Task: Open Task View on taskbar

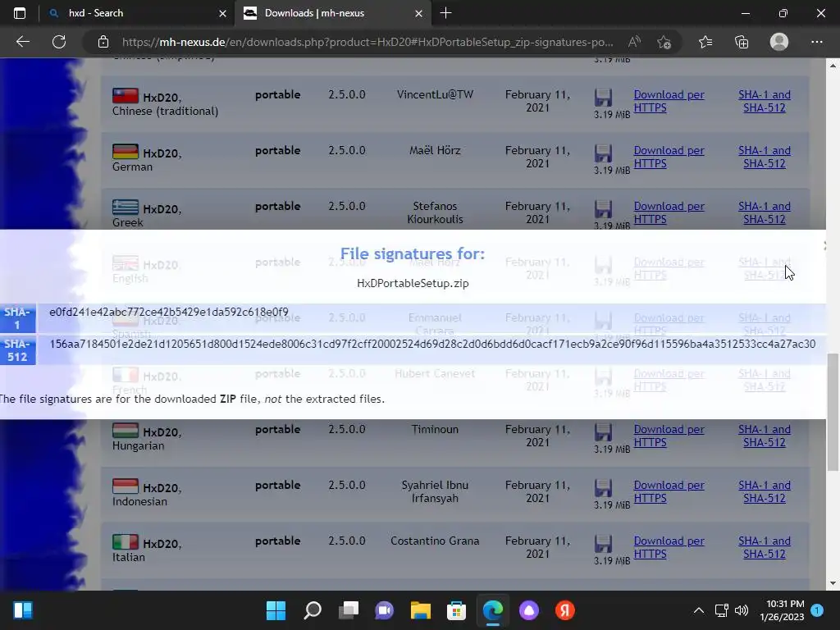Action: pos(348,610)
